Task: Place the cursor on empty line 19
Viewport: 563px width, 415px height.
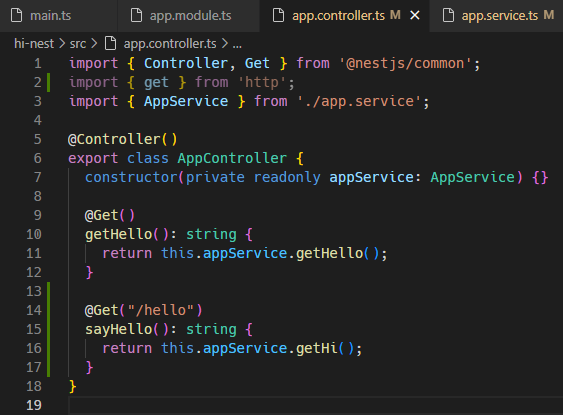Action: [x=315, y=405]
